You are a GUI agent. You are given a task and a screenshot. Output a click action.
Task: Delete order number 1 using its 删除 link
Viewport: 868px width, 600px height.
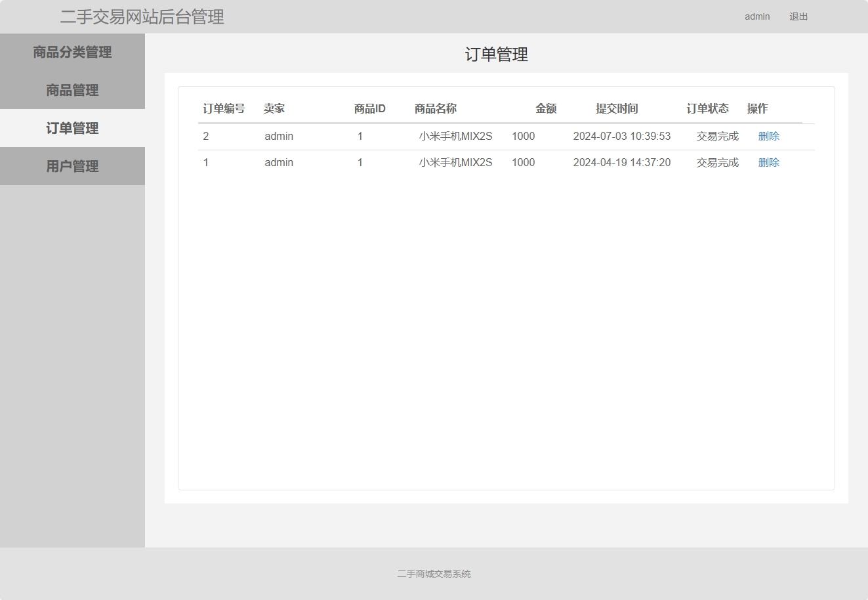point(768,162)
